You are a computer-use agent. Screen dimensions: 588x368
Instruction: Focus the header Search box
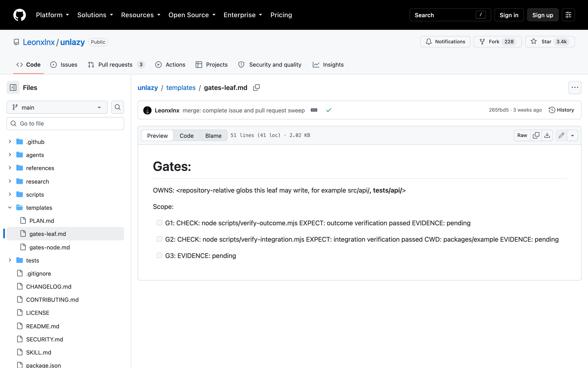[450, 15]
